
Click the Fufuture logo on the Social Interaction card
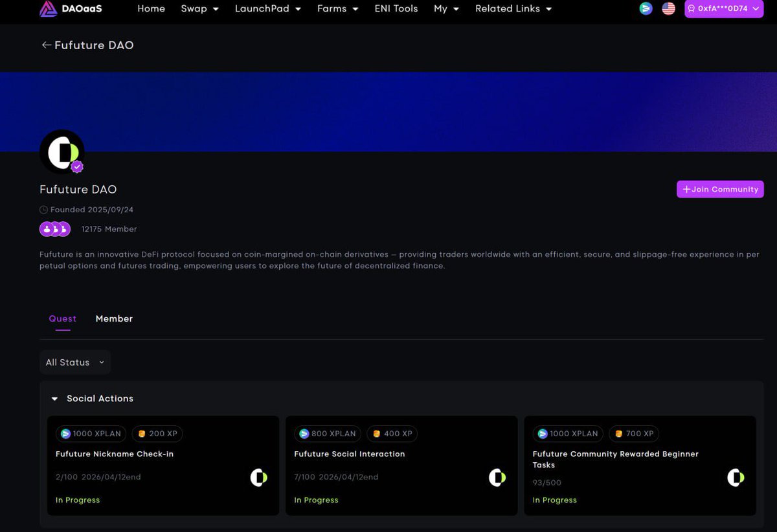497,478
